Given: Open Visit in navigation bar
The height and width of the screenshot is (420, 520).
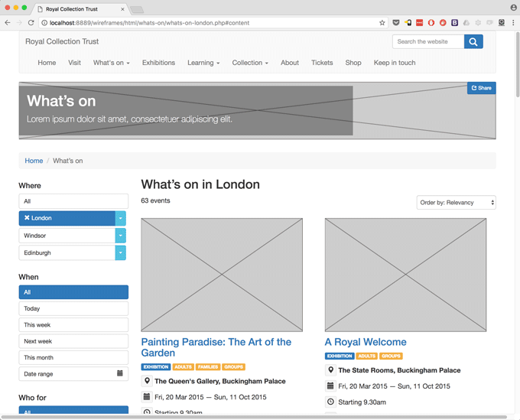Looking at the screenshot, I should [74, 63].
